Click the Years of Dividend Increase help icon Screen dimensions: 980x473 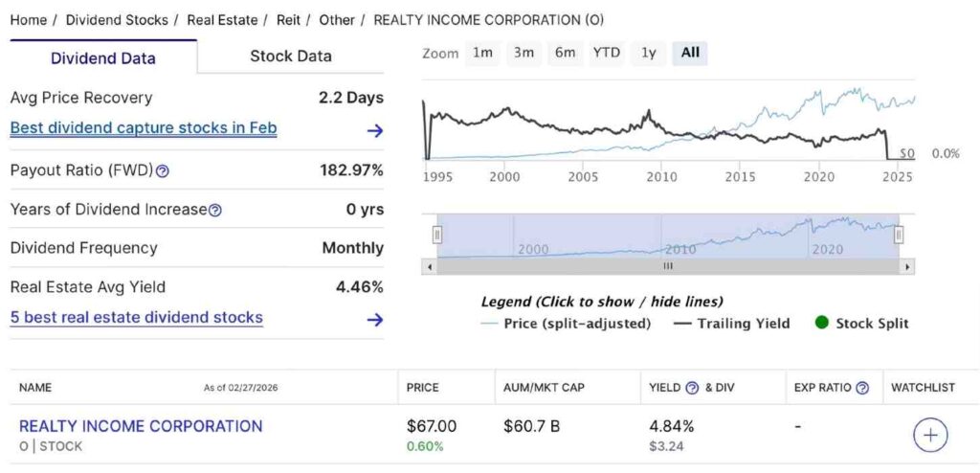[x=215, y=210]
